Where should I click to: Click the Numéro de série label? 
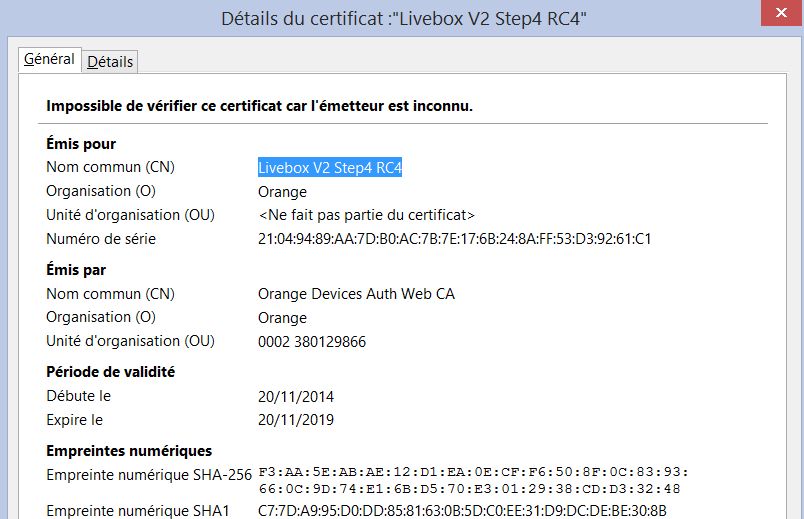[101, 239]
